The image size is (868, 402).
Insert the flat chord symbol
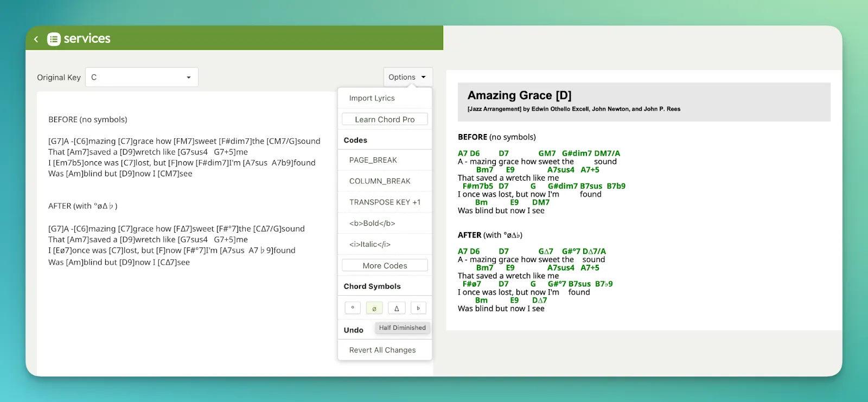[418, 308]
